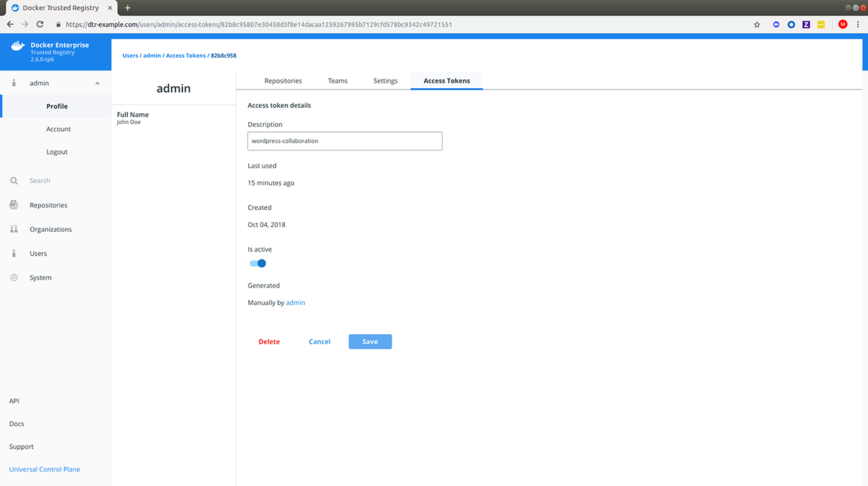Click inside the Description text field
Image resolution: width=868 pixels, height=486 pixels.
[x=344, y=140]
